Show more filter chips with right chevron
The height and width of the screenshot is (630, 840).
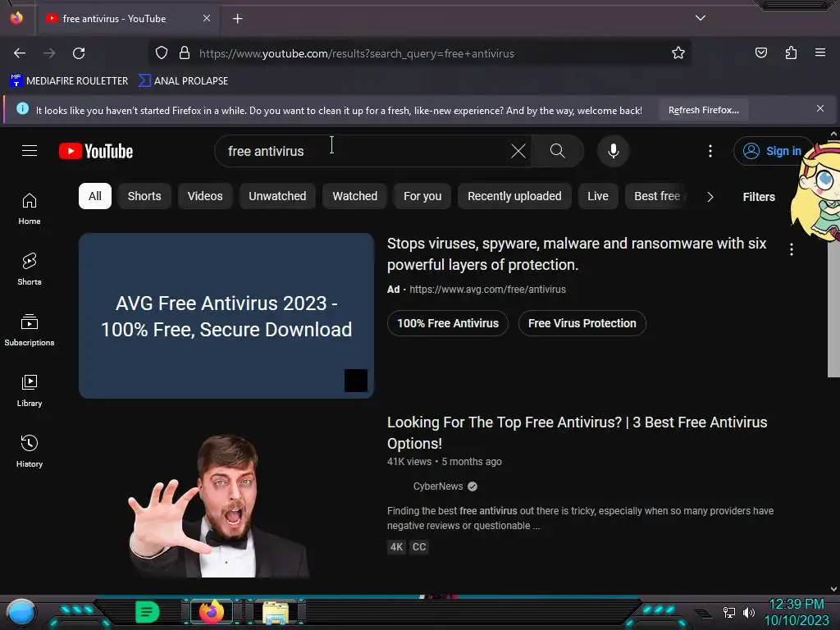(x=710, y=197)
